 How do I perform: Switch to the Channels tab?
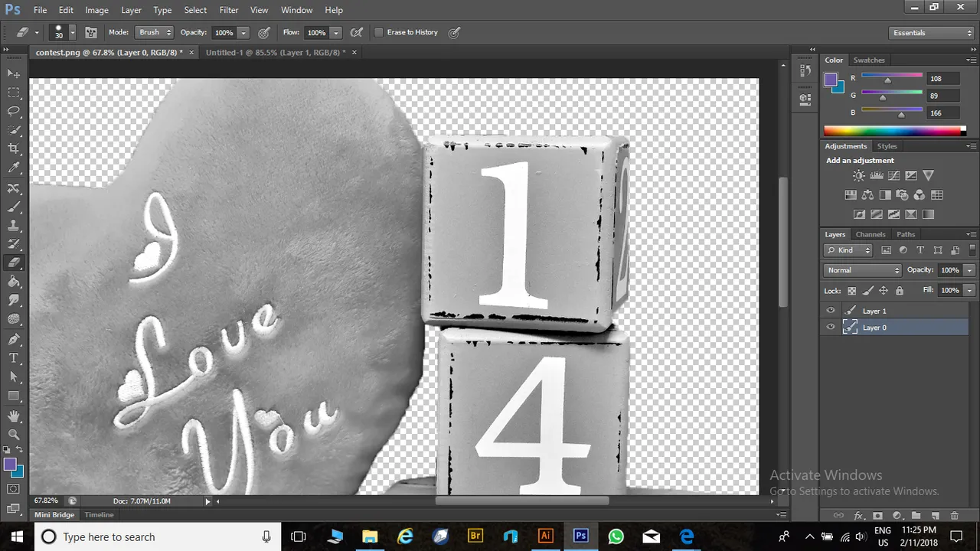point(871,234)
